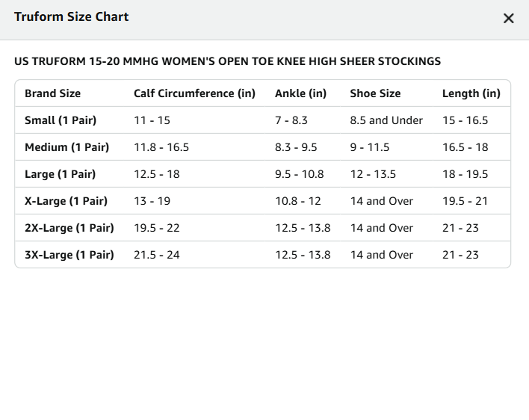The image size is (529, 420).
Task: Click the Large (1 Pair) row label
Action: coord(60,174)
